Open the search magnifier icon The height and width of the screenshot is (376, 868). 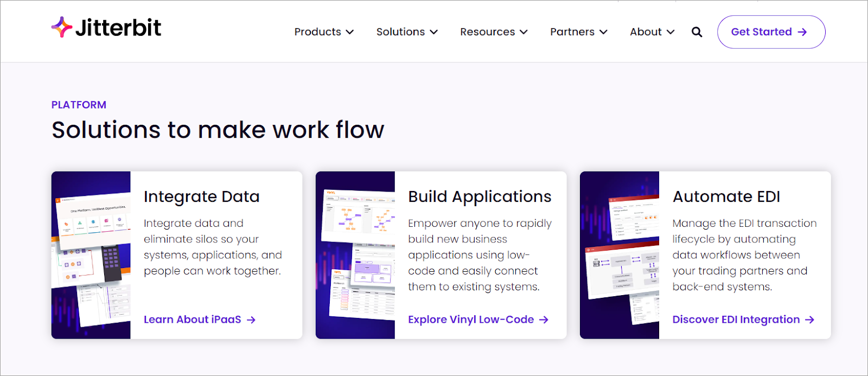click(x=697, y=32)
